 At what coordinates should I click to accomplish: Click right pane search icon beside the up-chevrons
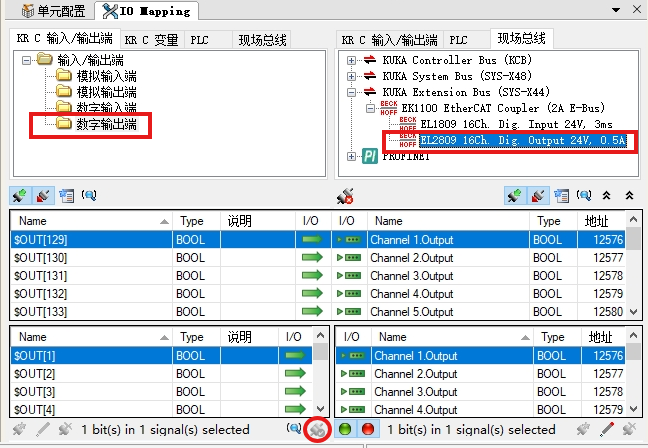(584, 195)
